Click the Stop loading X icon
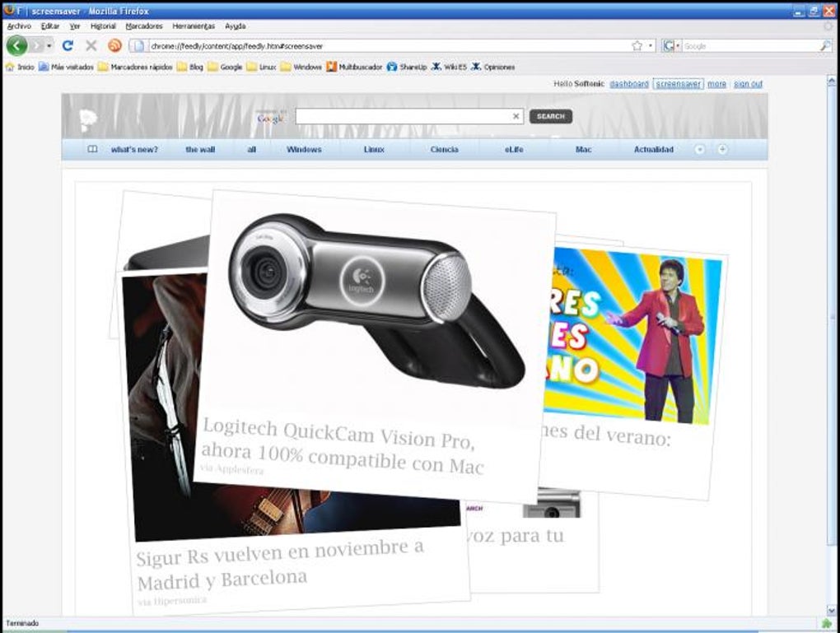 pyautogui.click(x=91, y=46)
